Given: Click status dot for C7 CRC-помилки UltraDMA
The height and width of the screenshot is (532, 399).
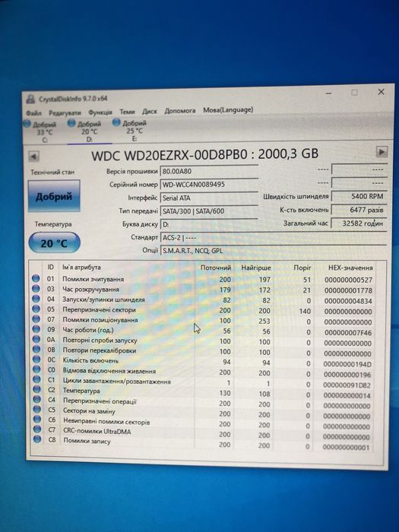Looking at the screenshot, I should [37, 429].
